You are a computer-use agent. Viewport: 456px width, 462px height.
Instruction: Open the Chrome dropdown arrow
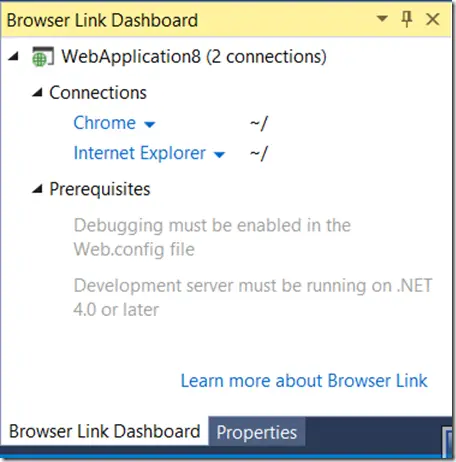150,125
